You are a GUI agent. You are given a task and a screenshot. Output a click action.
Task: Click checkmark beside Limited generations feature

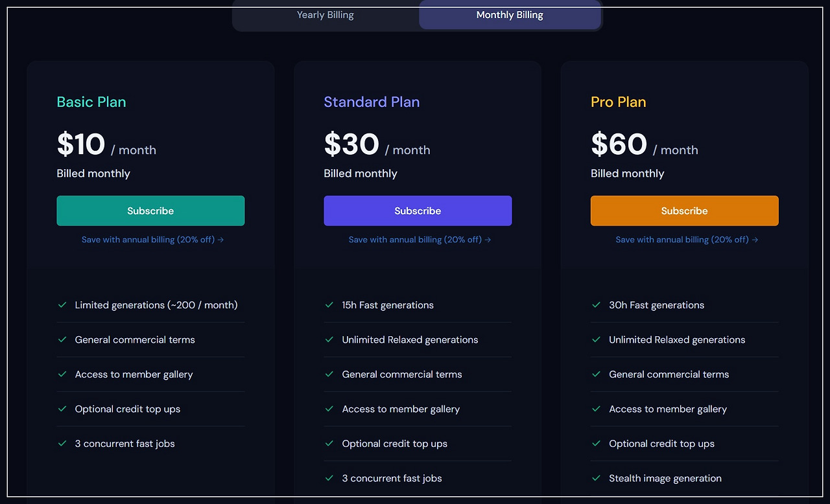(62, 304)
